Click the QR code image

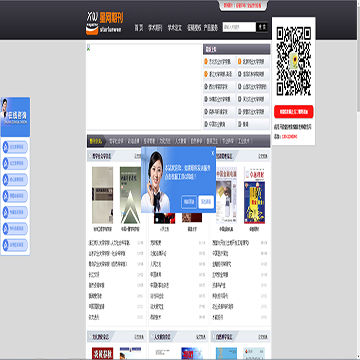click(x=293, y=62)
